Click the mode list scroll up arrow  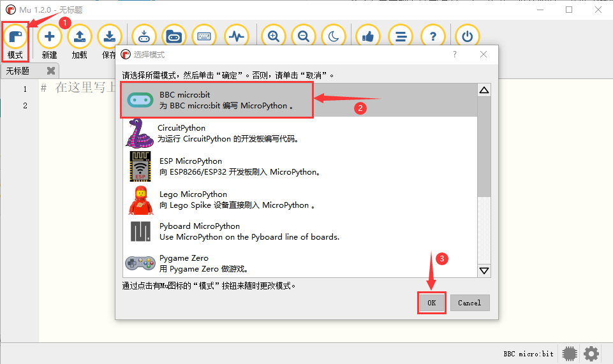point(484,91)
